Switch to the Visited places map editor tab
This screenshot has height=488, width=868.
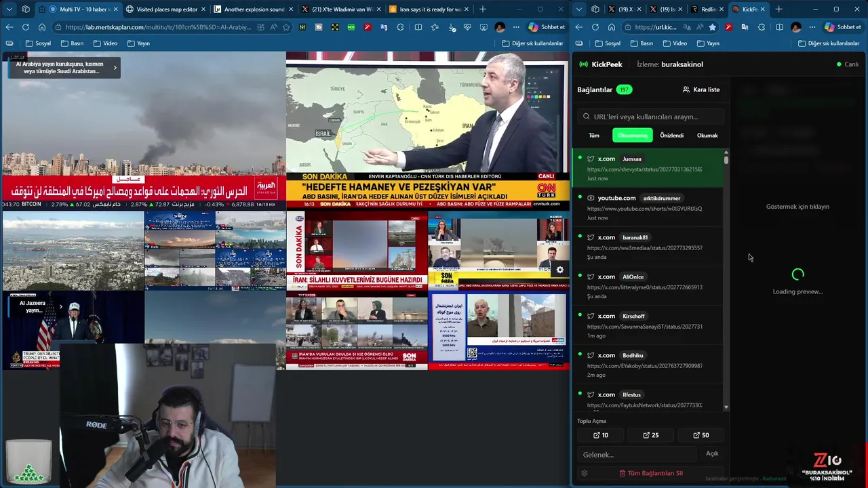tap(166, 9)
